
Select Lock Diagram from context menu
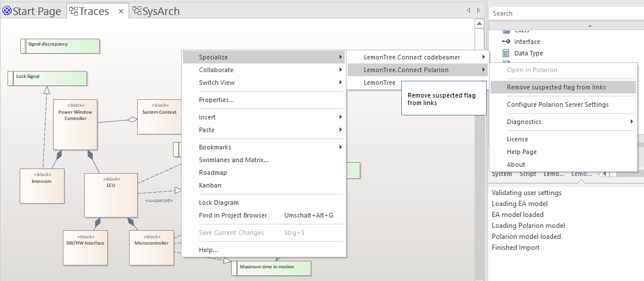219,203
